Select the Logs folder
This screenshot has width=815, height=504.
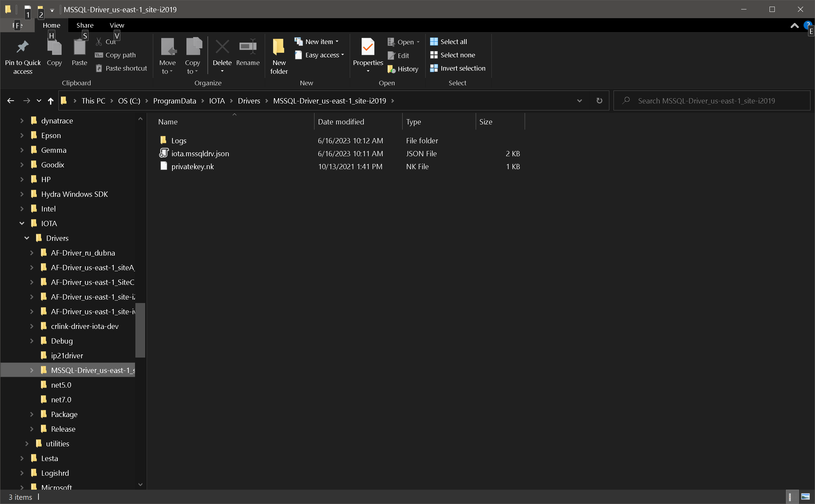[x=179, y=141]
